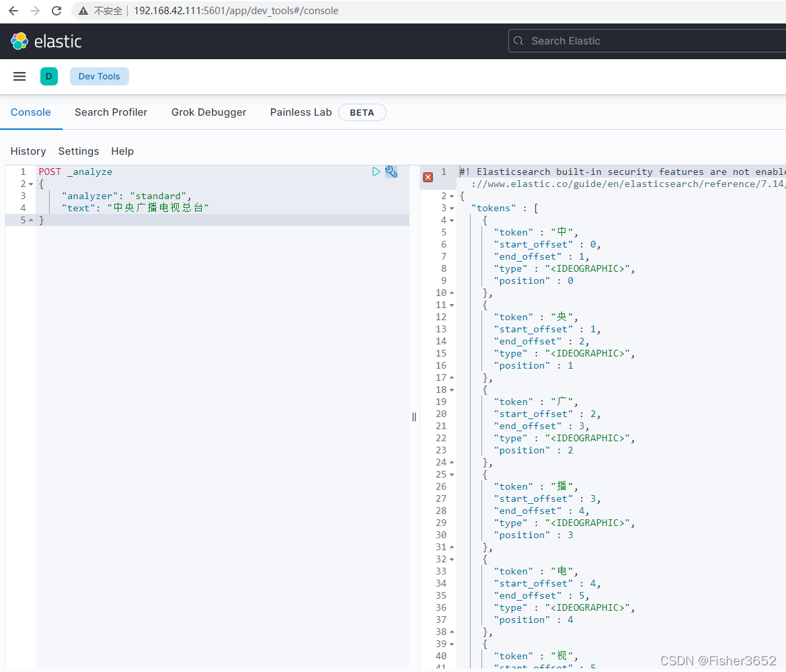Click the fold arrow at output line 38
Image resolution: width=786 pixels, height=672 pixels.
pyautogui.click(x=452, y=632)
